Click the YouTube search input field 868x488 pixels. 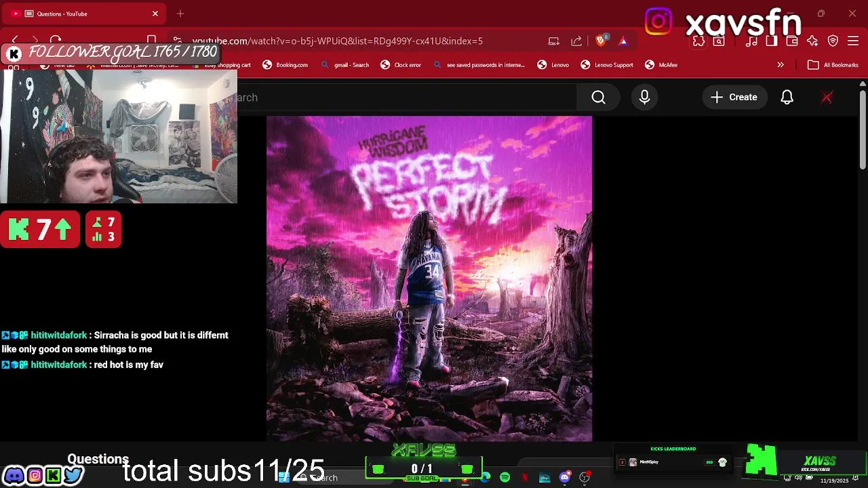click(407, 98)
